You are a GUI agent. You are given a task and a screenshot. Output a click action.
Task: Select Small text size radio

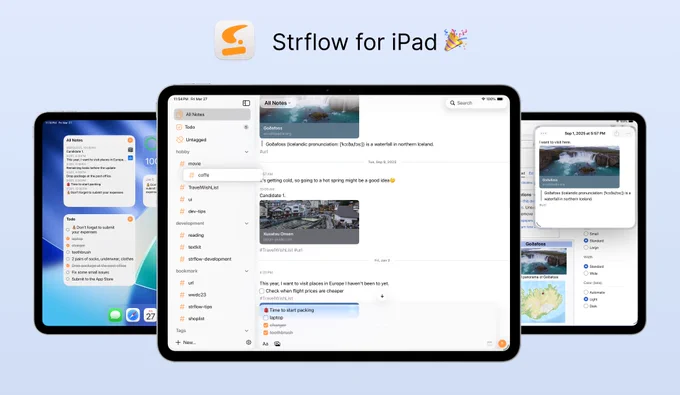tap(586, 234)
